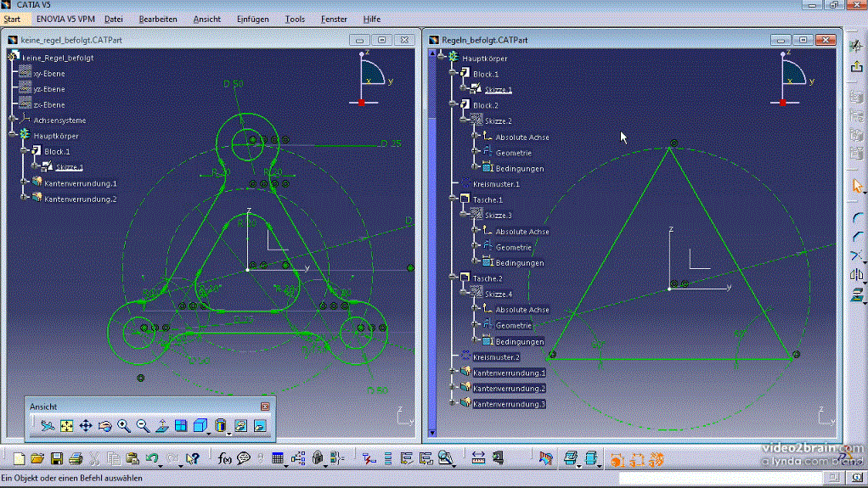The image size is (868, 488).
Task: Click the Measure Between ruler icon
Action: click(478, 458)
